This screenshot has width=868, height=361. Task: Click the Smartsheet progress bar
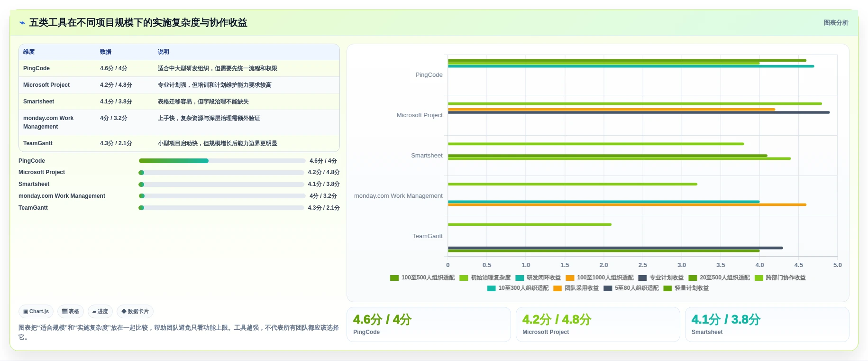pyautogui.click(x=221, y=184)
